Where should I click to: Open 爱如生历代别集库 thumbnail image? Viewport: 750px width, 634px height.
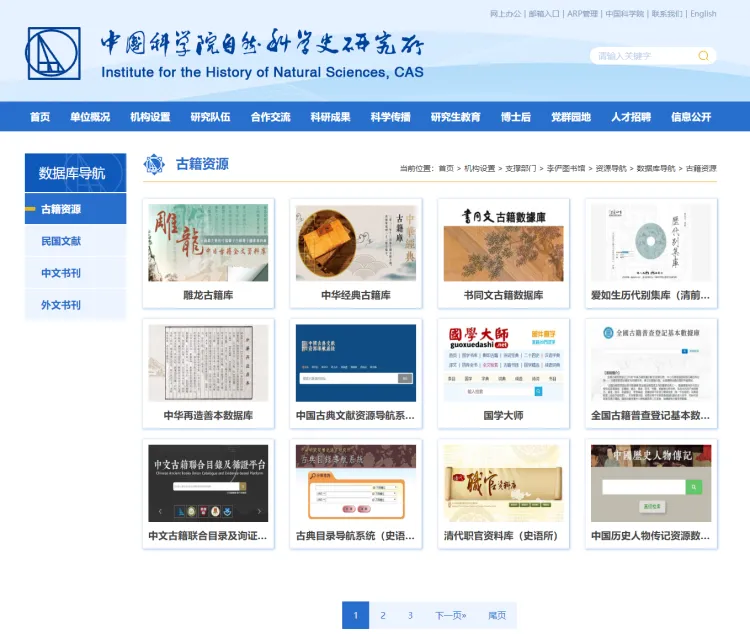651,243
